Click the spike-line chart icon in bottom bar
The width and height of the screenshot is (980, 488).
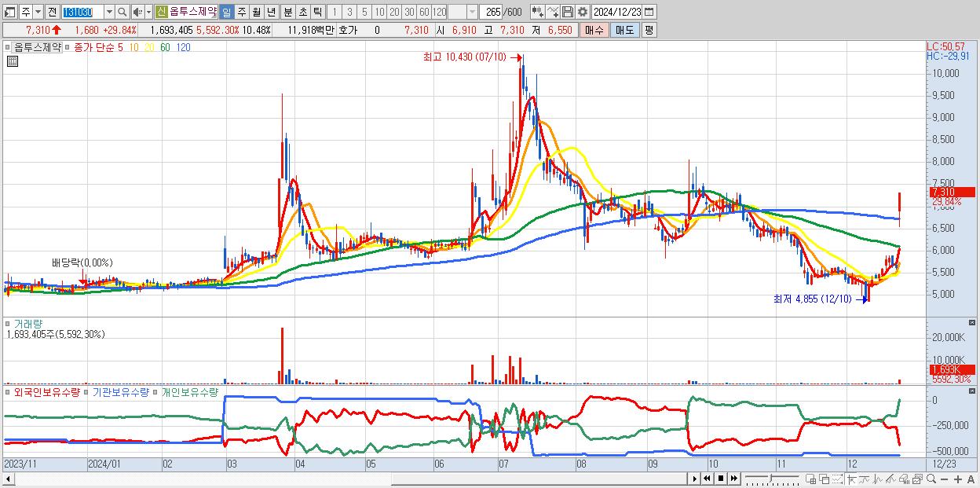(x=878, y=479)
